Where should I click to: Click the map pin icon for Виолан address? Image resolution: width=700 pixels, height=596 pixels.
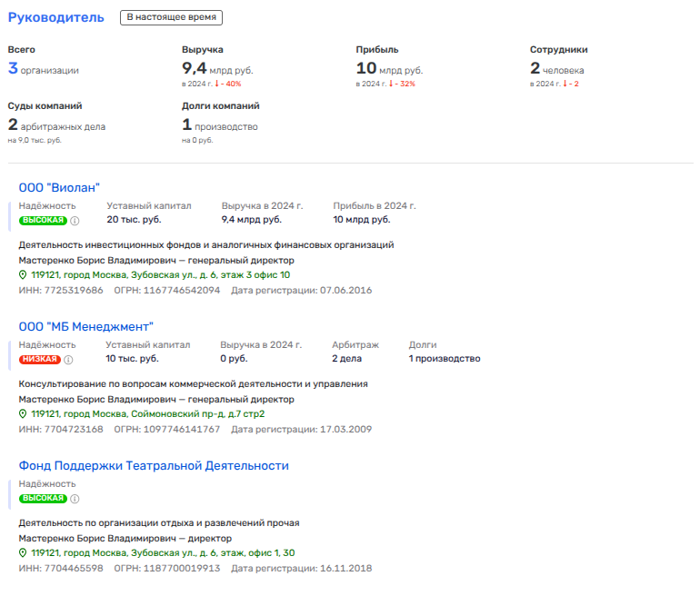coord(24,274)
